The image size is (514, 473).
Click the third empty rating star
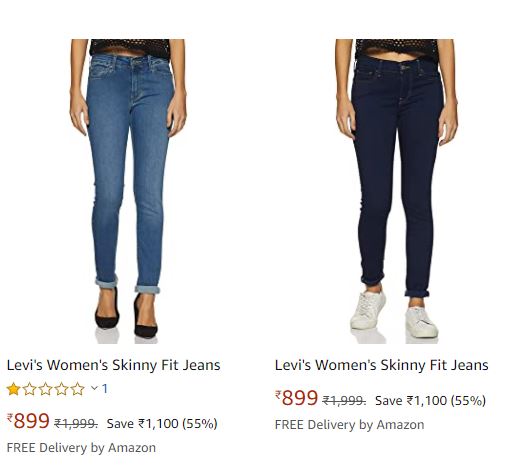[x=45, y=389]
